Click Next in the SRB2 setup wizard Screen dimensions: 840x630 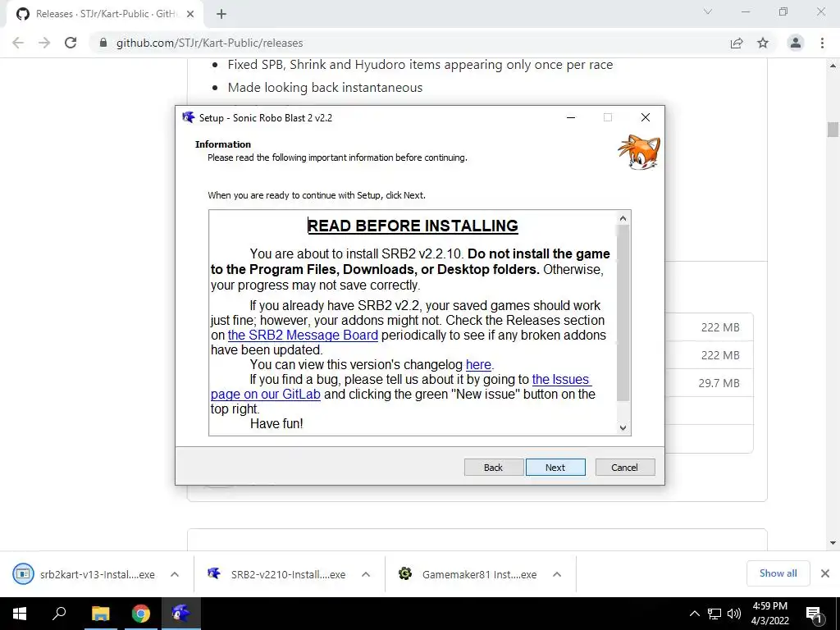(x=555, y=467)
